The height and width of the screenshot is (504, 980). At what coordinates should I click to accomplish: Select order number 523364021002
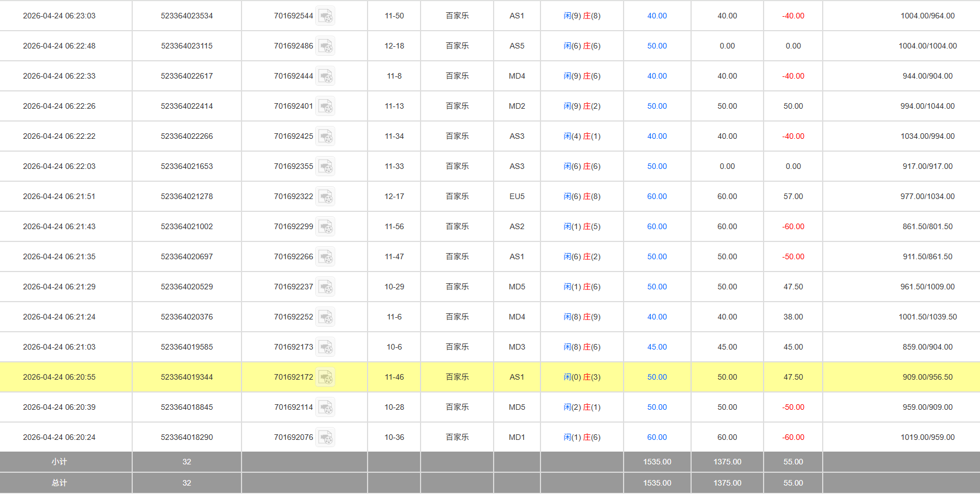187,226
